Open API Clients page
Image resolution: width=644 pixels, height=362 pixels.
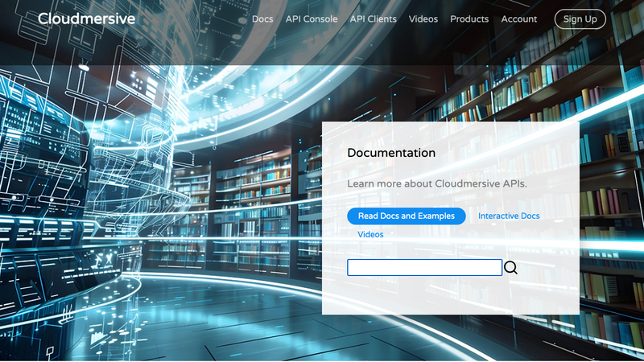tap(373, 19)
